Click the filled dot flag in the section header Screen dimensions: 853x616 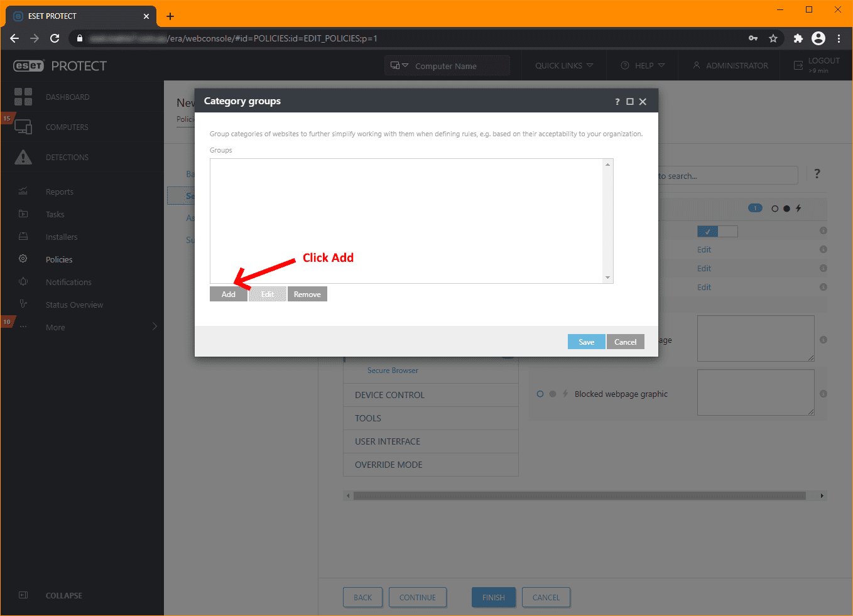click(x=786, y=208)
